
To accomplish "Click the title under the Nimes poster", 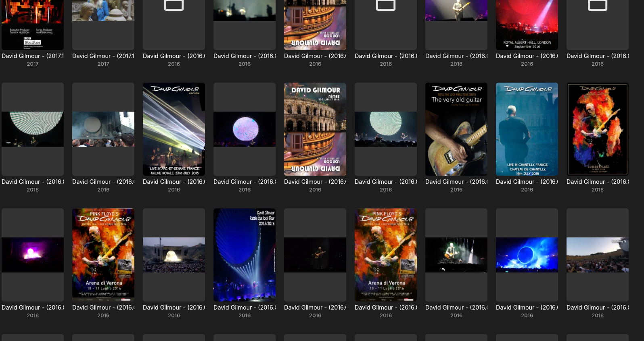I will 315,182.
